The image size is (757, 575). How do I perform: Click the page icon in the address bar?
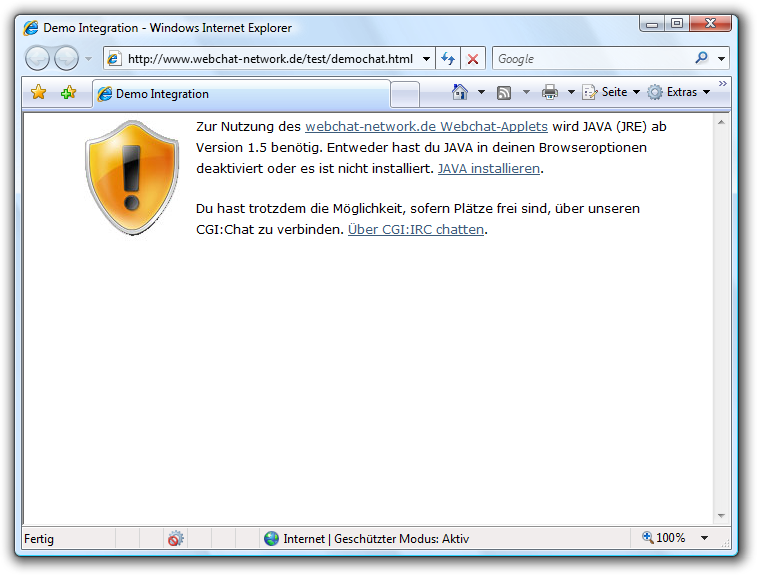pos(114,59)
